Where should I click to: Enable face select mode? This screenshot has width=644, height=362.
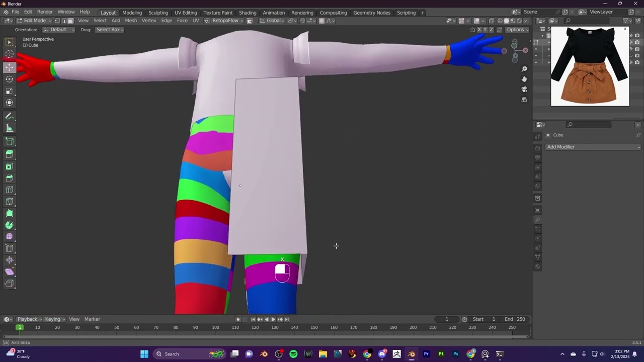click(x=70, y=21)
